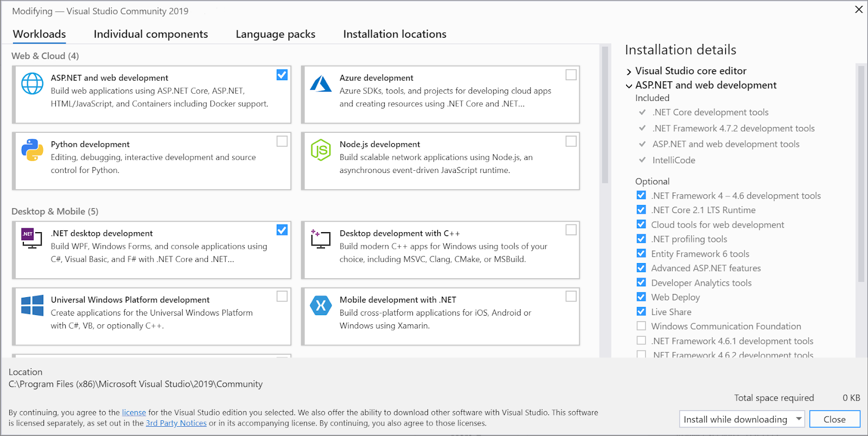Click the .NET desktop development monitor icon
Image resolution: width=868 pixels, height=436 pixels.
pyautogui.click(x=31, y=239)
